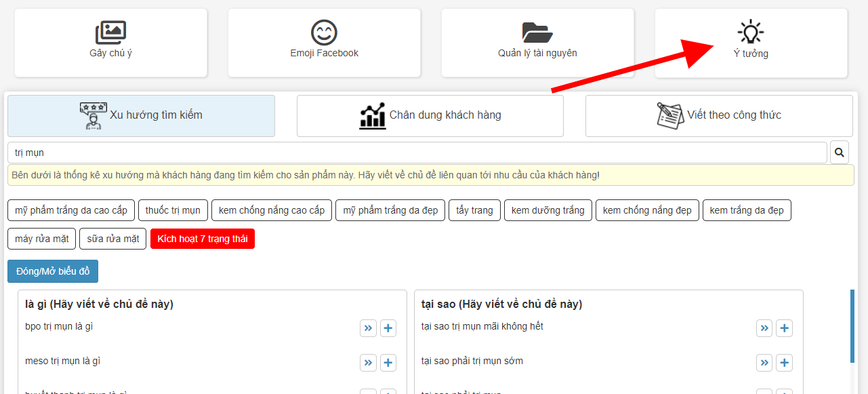
Task: Click the plus icon for 'tại sao trị mụn mãi không hết'
Action: point(785,328)
